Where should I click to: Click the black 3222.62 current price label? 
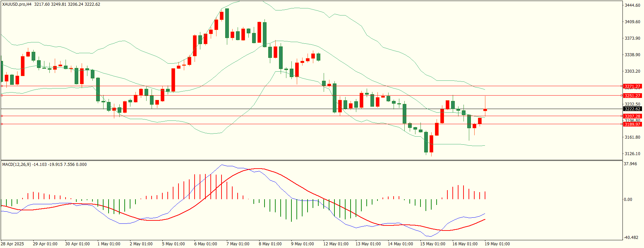click(632, 109)
